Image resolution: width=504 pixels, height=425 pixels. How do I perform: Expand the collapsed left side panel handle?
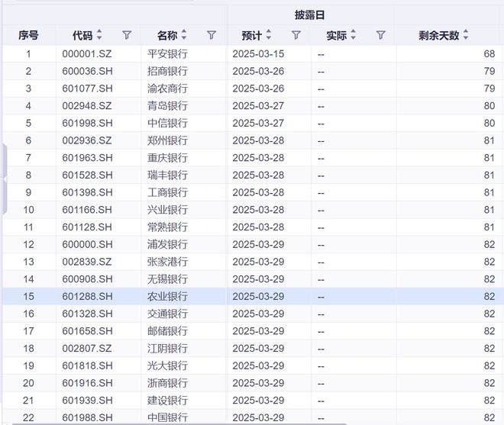point(4,179)
